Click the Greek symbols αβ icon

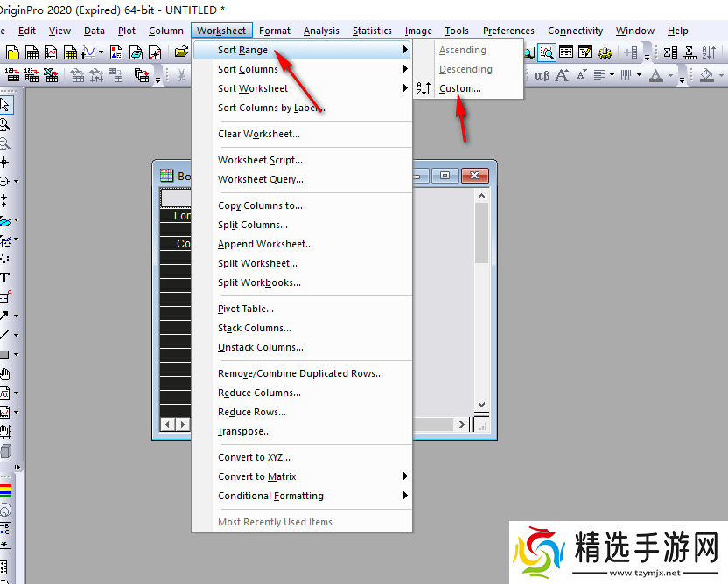coord(542,75)
